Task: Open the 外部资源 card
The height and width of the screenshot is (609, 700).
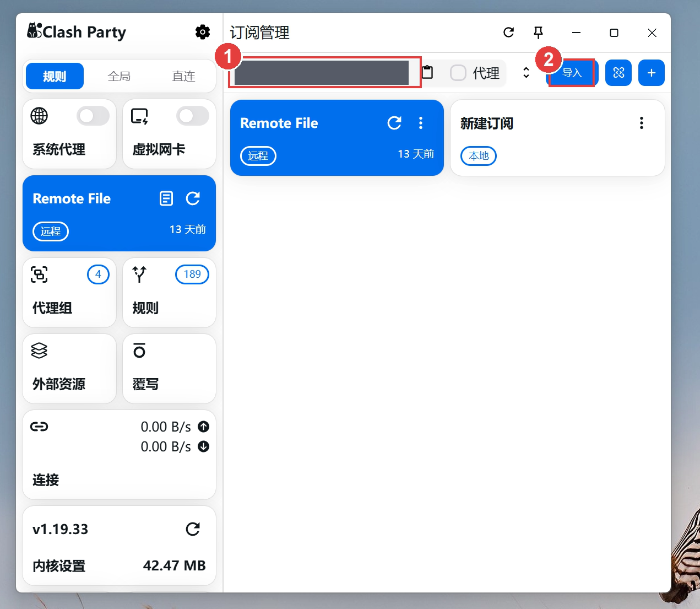Action: 69,369
